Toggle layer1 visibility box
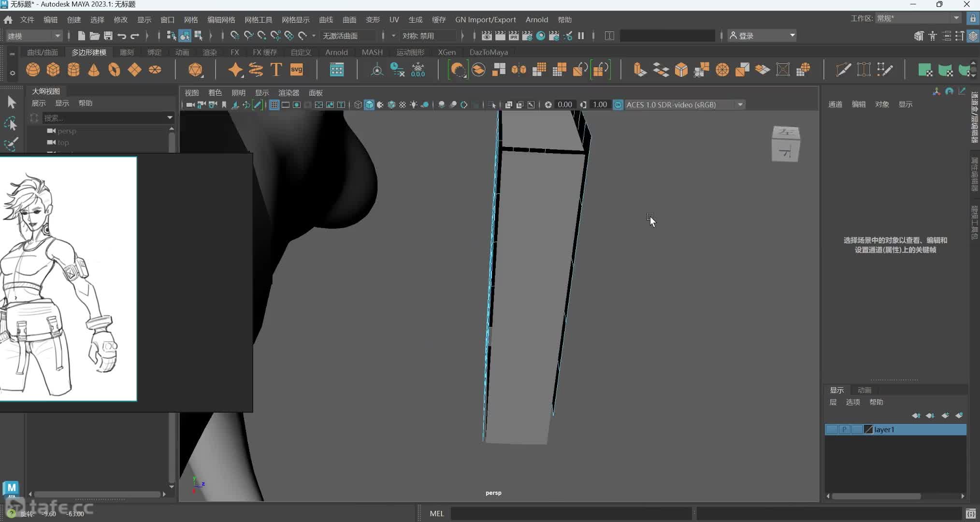This screenshot has width=980, height=522. tap(832, 429)
